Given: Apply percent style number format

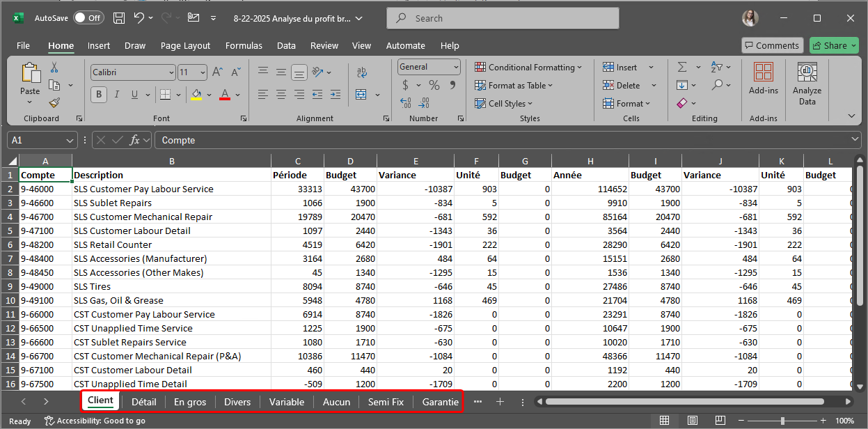Looking at the screenshot, I should coord(434,85).
